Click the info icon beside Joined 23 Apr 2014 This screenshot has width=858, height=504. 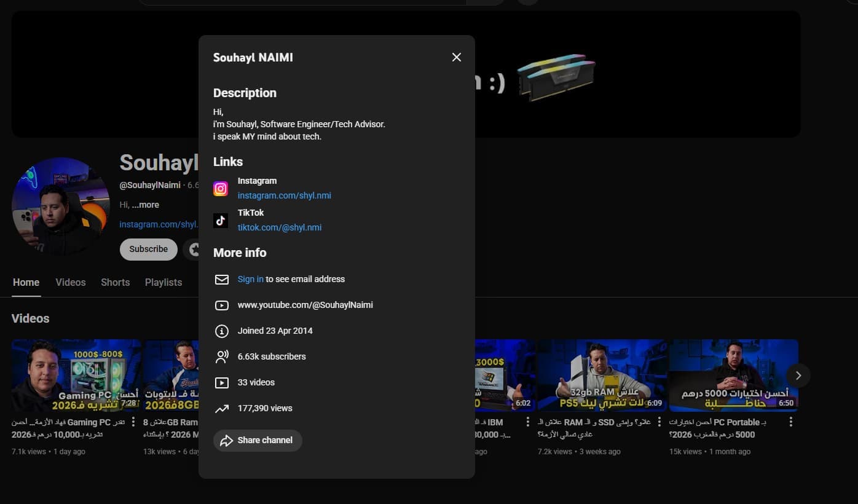[221, 331]
